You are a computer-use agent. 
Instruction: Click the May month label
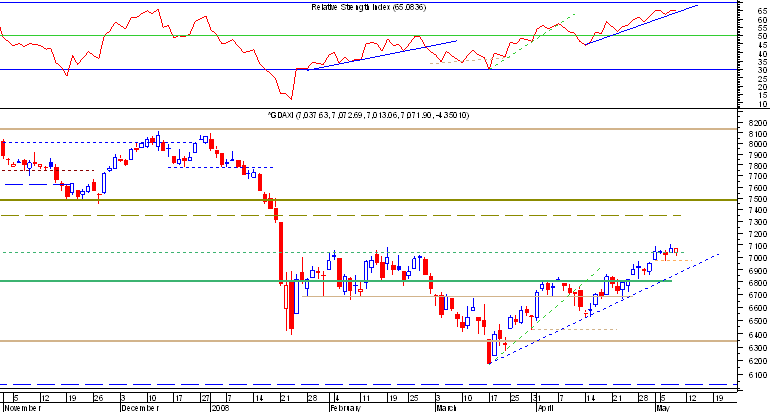click(662, 408)
